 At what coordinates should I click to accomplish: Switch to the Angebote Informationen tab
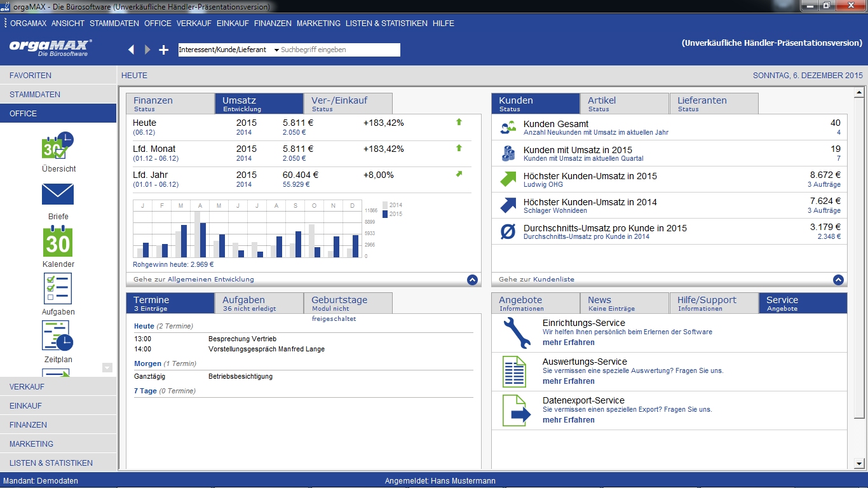536,303
